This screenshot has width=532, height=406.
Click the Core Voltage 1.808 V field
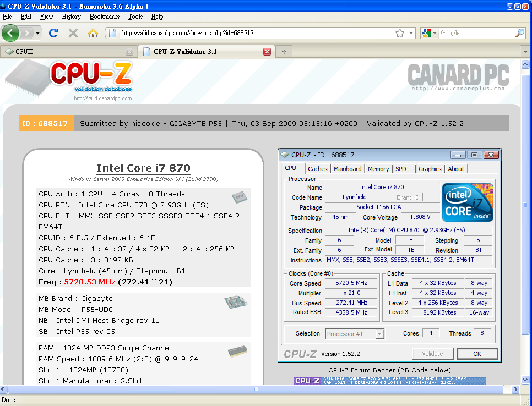(420, 217)
